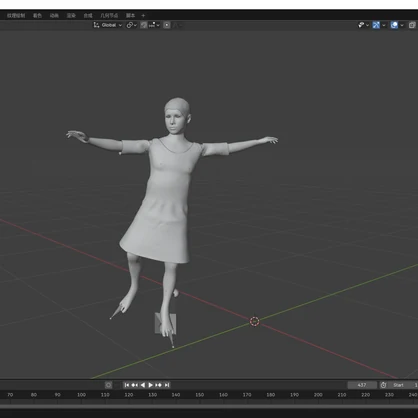Open the 渲染 (Rendering) workspace tab

point(71,15)
